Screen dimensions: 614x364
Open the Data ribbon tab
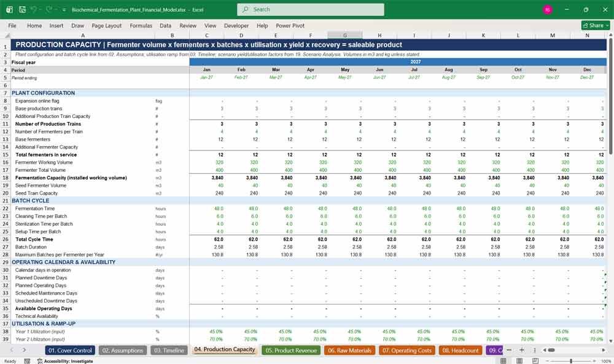coord(165,25)
